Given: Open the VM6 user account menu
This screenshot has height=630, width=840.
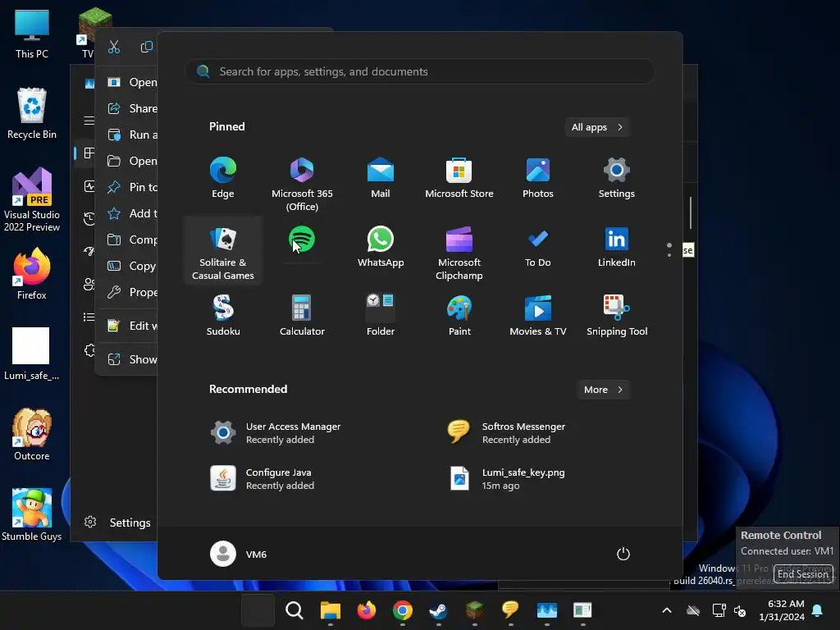Looking at the screenshot, I should coord(239,554).
